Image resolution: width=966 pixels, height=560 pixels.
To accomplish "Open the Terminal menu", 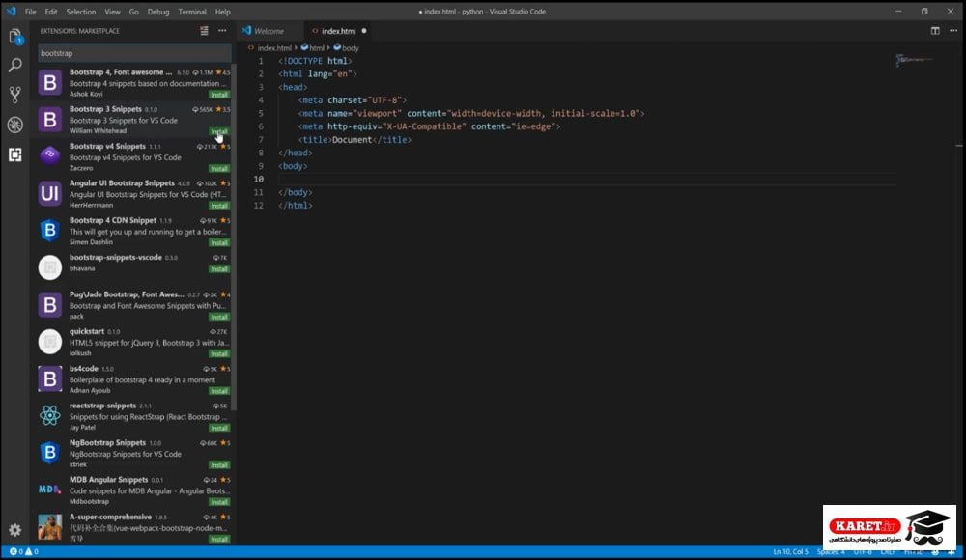I will click(x=192, y=12).
